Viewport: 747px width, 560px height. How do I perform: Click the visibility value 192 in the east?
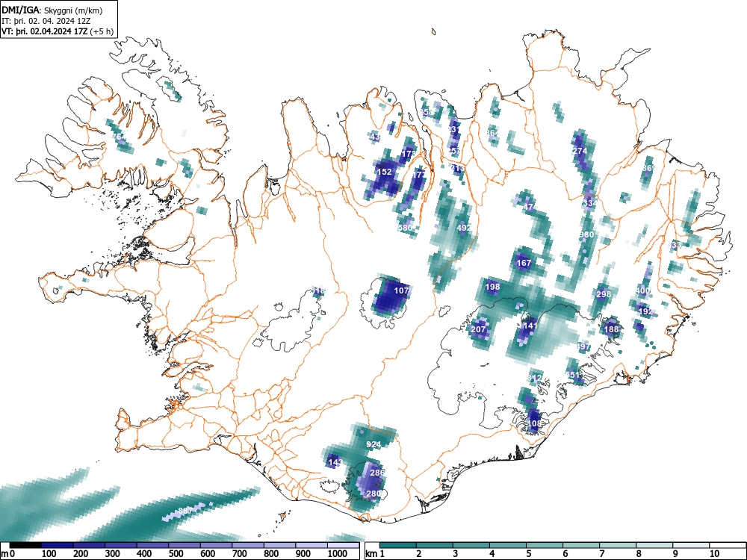[645, 311]
